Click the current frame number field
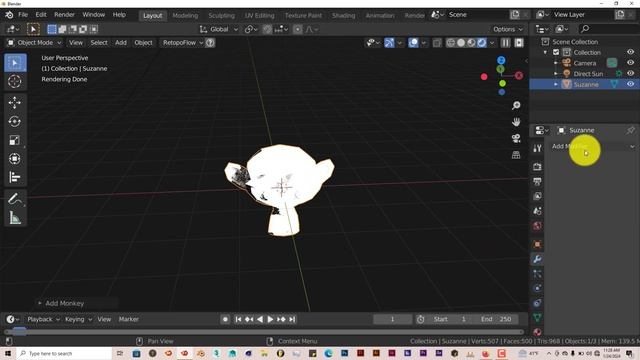Screen dimensions: 640x360 (x=392, y=319)
